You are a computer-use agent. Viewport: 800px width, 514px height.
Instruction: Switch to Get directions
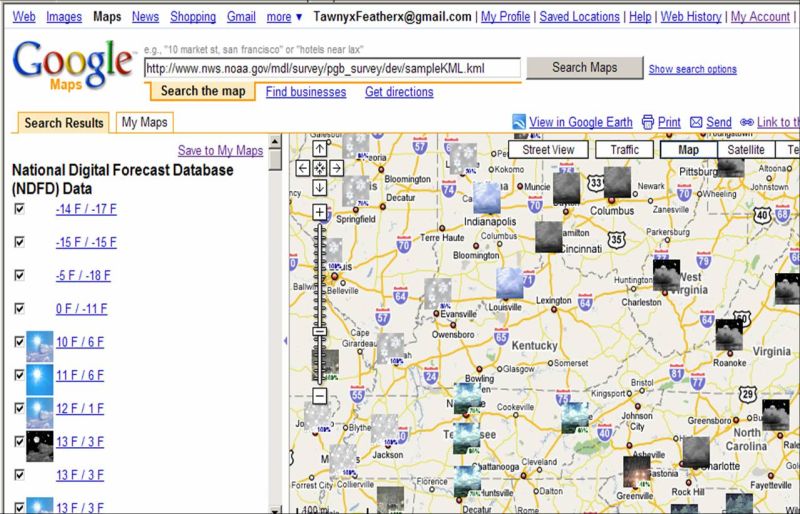pos(399,92)
